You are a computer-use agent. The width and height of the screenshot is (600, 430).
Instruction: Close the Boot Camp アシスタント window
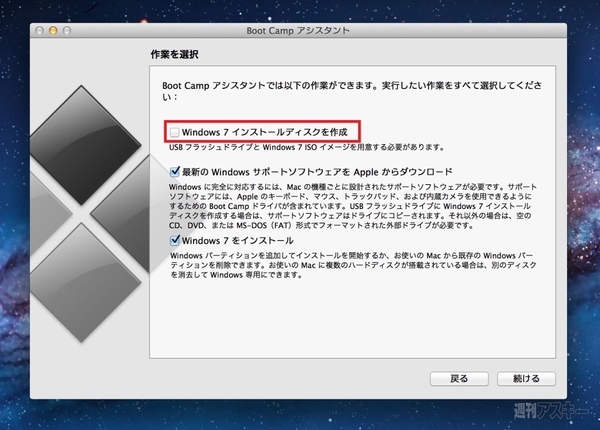pyautogui.click(x=39, y=31)
